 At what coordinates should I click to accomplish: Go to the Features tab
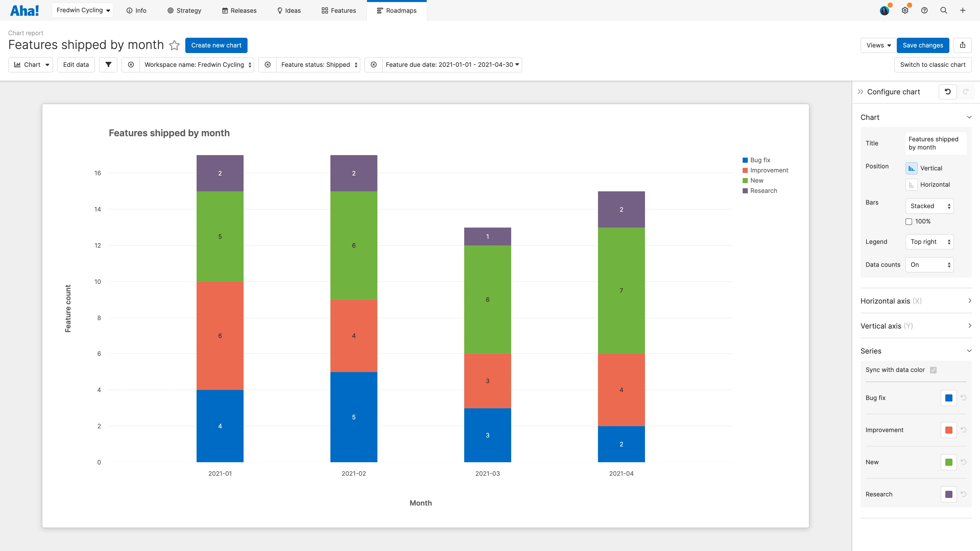point(339,11)
